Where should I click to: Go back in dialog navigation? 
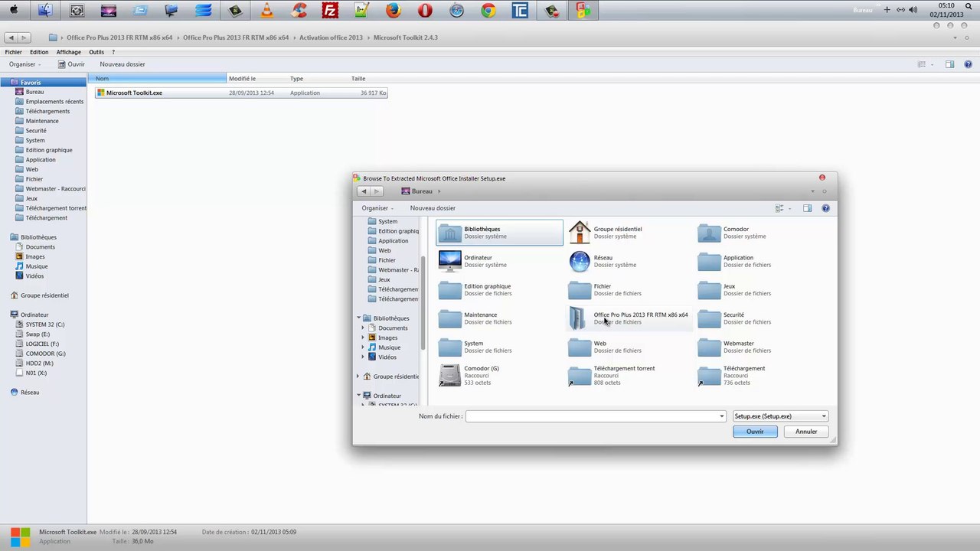[364, 191]
